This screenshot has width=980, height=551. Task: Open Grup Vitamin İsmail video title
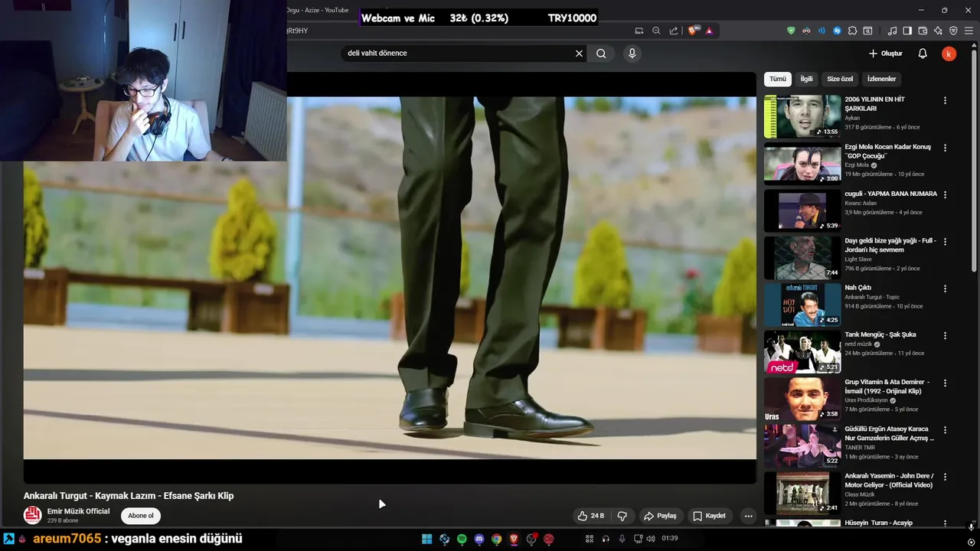[x=887, y=386]
